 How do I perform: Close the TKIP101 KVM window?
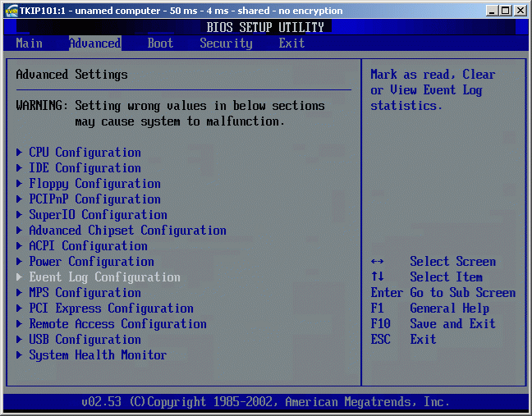point(521,11)
